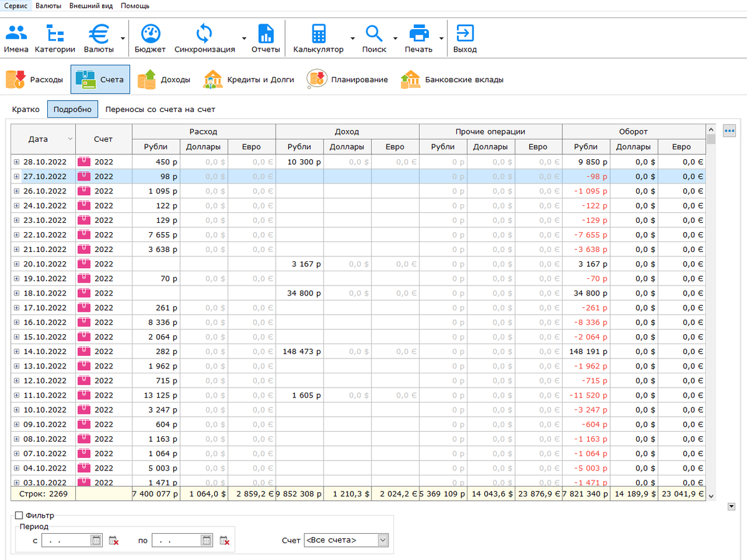This screenshot has height=560, width=747.
Task: Open the Внешний вид menu
Action: tap(91, 6)
